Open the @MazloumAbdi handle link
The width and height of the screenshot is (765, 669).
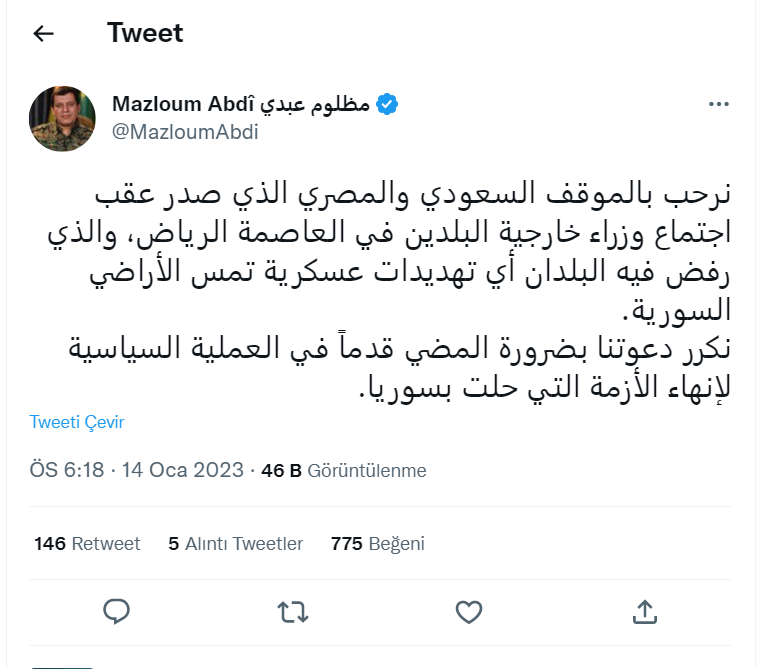coord(185,132)
